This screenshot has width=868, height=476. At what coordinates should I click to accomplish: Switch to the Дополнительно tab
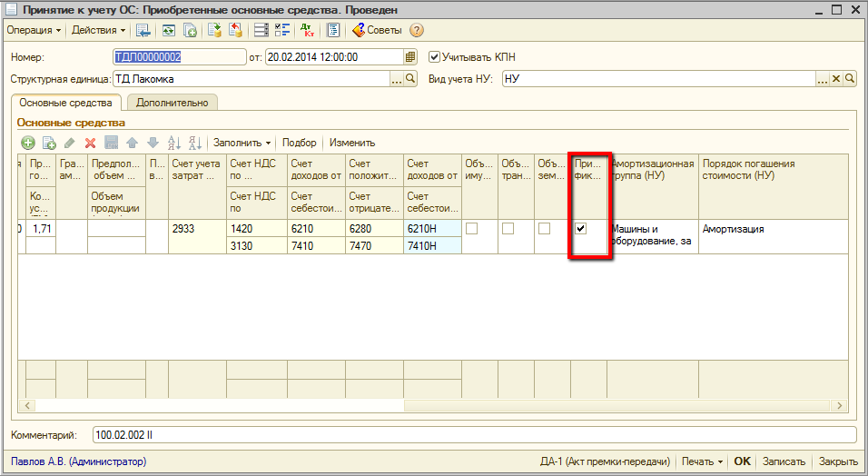point(172,103)
